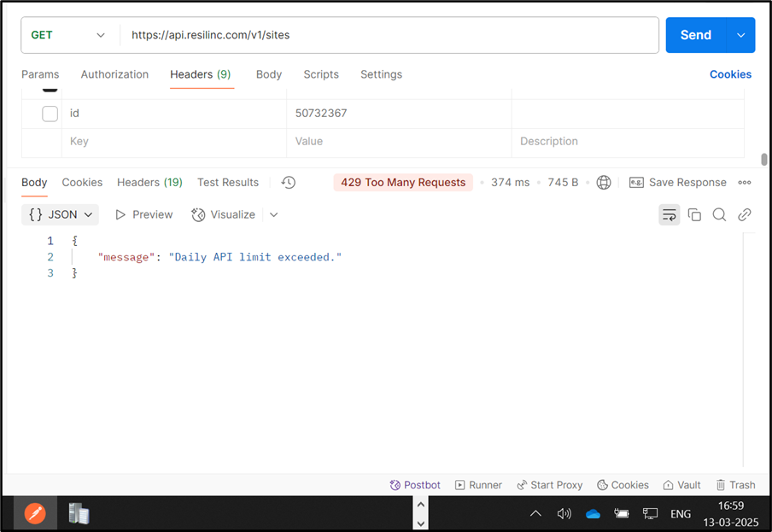Screen dimensions: 772x532
Task: Click the volume speaker tray icon
Action: coord(564,514)
